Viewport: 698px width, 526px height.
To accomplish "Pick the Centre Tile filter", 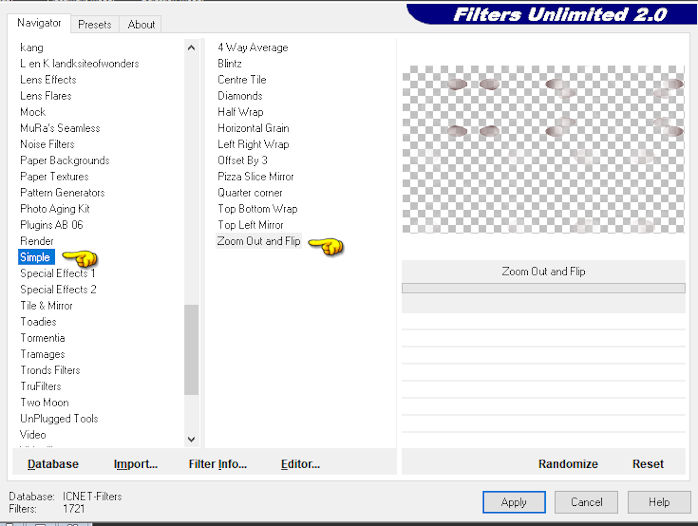I will 242,80.
